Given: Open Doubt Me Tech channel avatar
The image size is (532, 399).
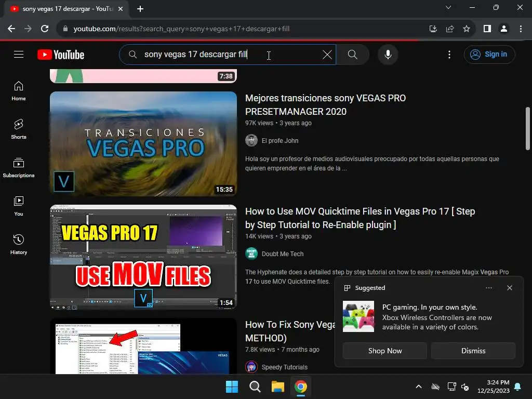Looking at the screenshot, I should pos(251,254).
